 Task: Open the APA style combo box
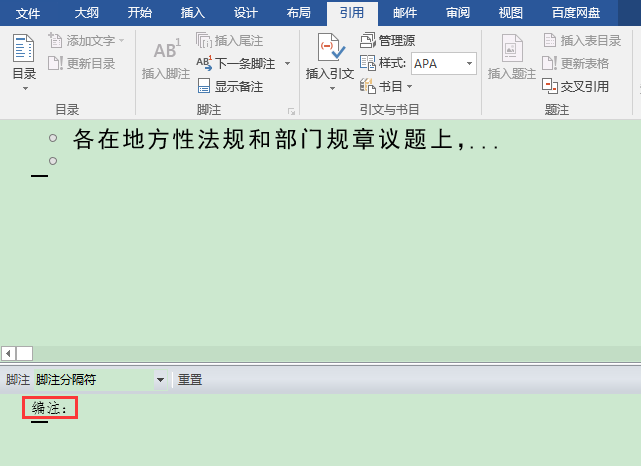point(444,63)
